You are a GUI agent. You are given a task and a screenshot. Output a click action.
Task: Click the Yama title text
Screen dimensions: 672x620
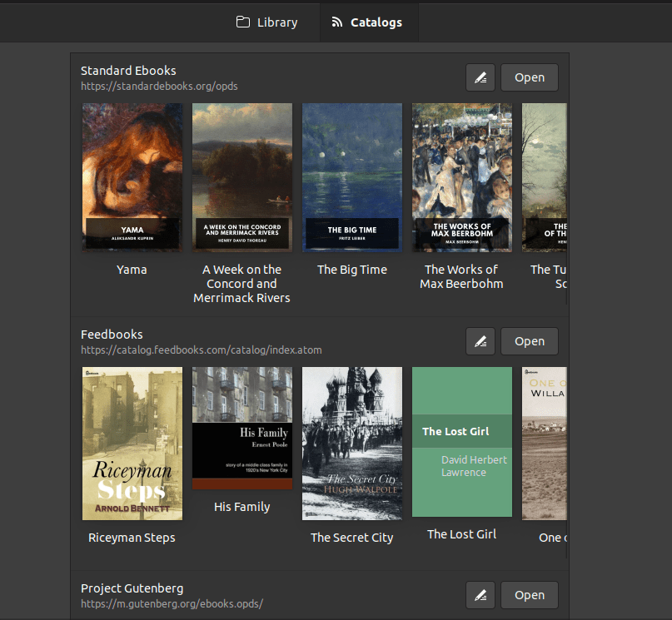[x=132, y=270]
